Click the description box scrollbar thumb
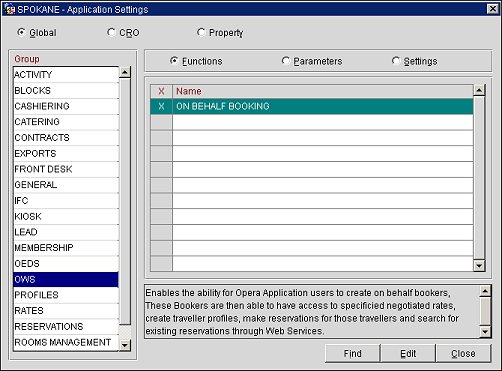The width and height of the screenshot is (502, 371). [485, 311]
